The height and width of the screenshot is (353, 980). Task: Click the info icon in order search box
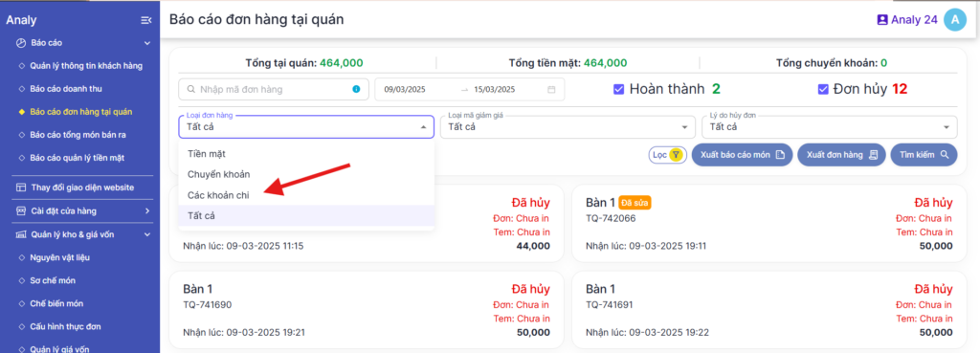(x=356, y=89)
